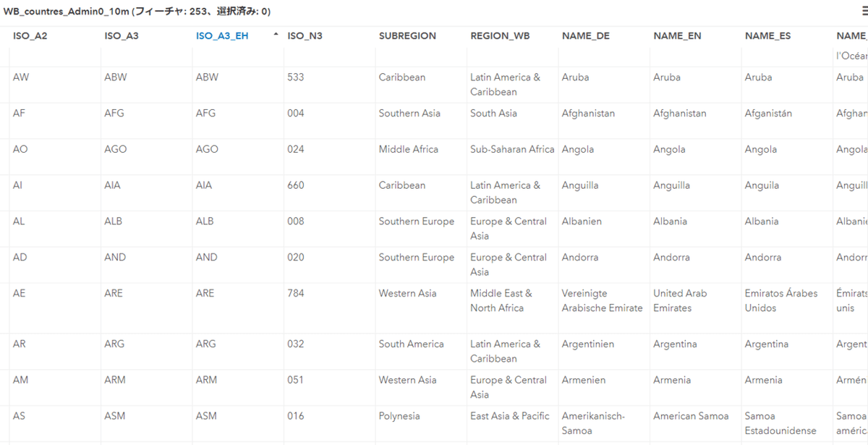Image resolution: width=868 pixels, height=445 pixels.
Task: Click the Argentinien NAME_DE cell
Action: click(589, 344)
